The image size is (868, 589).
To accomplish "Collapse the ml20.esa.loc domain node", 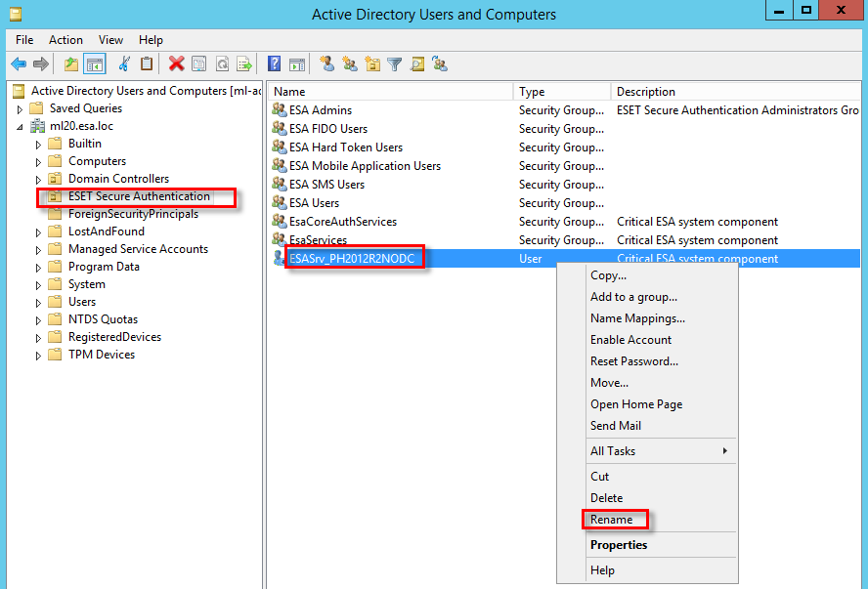I will tap(20, 126).
